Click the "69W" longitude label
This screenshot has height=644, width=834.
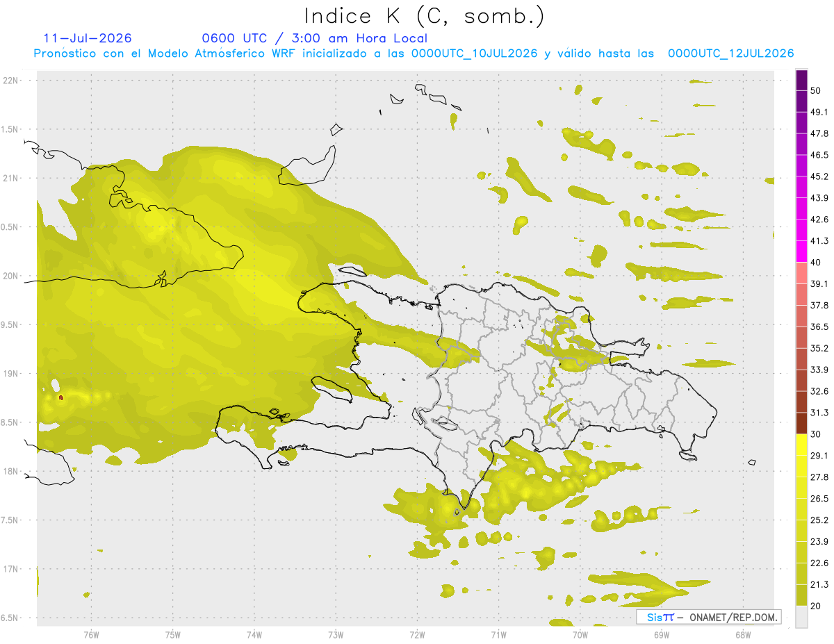click(662, 634)
